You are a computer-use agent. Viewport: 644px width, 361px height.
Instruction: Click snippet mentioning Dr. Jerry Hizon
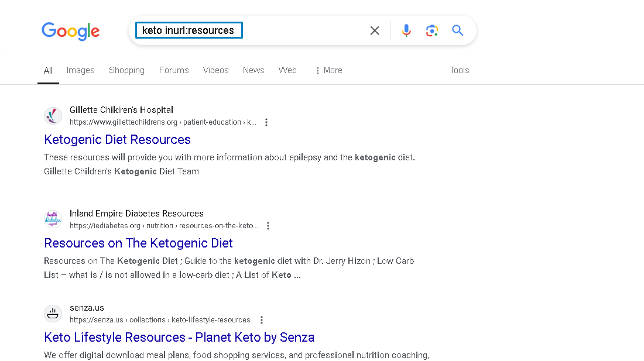(x=229, y=268)
